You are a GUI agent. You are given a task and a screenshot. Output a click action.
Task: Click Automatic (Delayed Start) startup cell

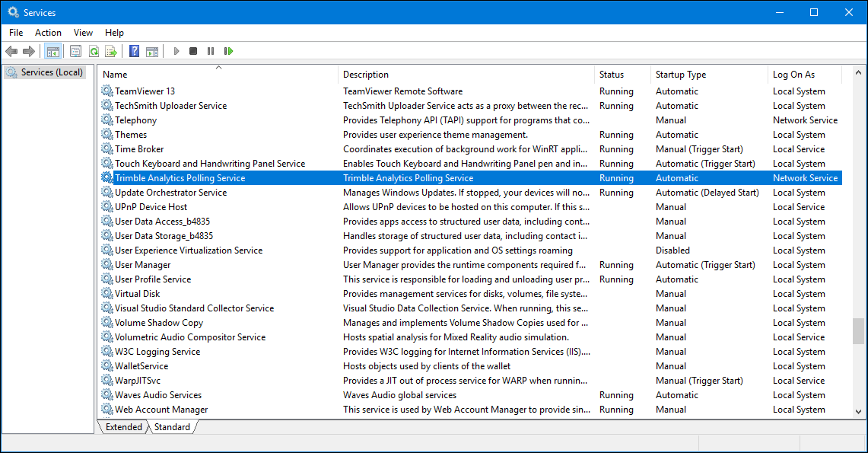707,192
